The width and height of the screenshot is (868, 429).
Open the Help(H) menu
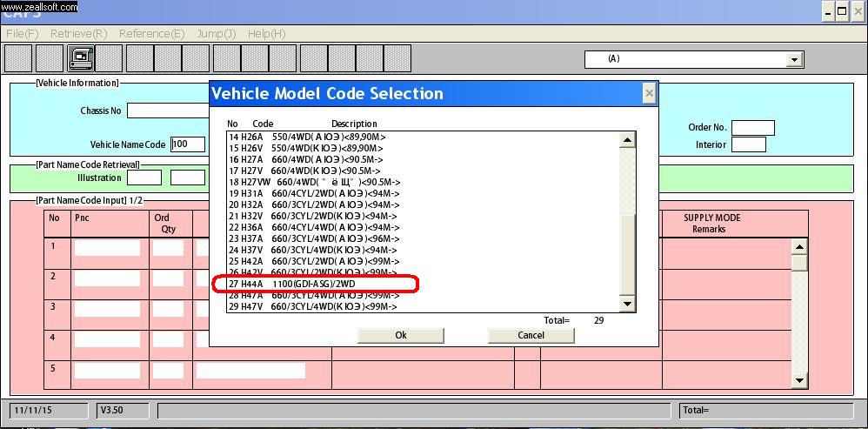point(266,33)
